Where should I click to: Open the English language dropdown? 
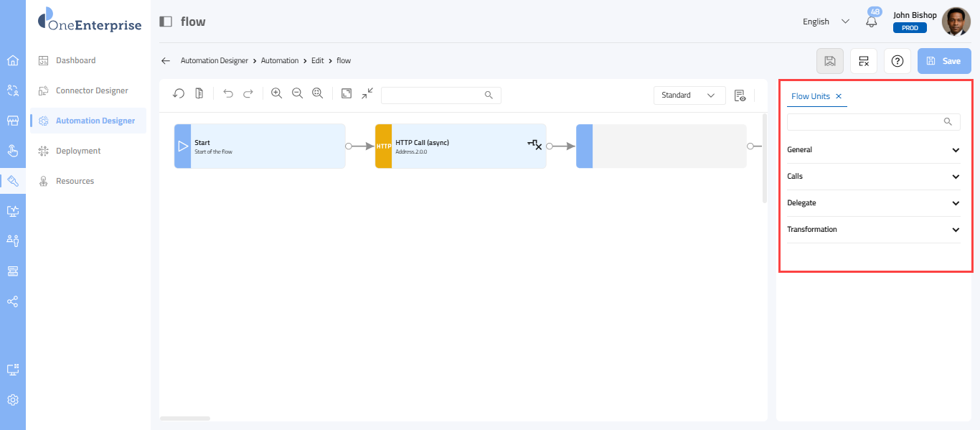[x=826, y=22]
